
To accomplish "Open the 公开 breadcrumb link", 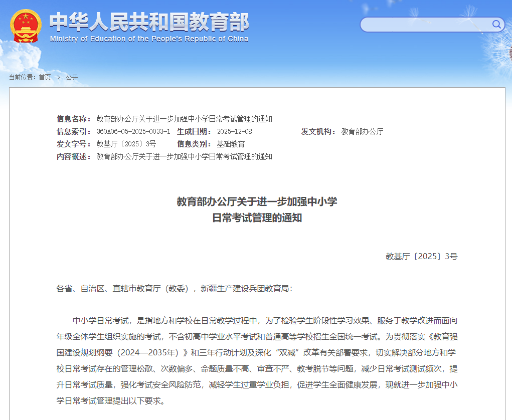I will [x=72, y=77].
